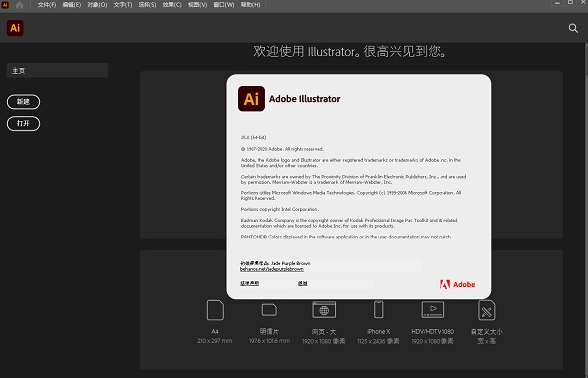Click the 新建 (New) button
The height and width of the screenshot is (378, 588).
coord(23,102)
